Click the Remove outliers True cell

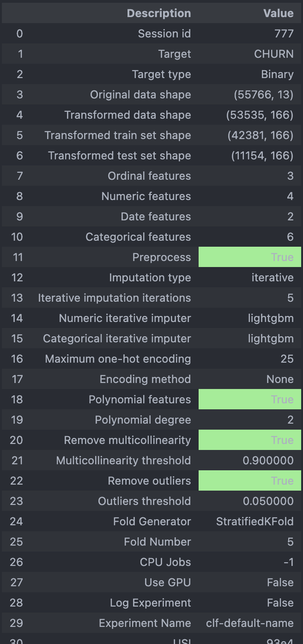pyautogui.click(x=250, y=481)
